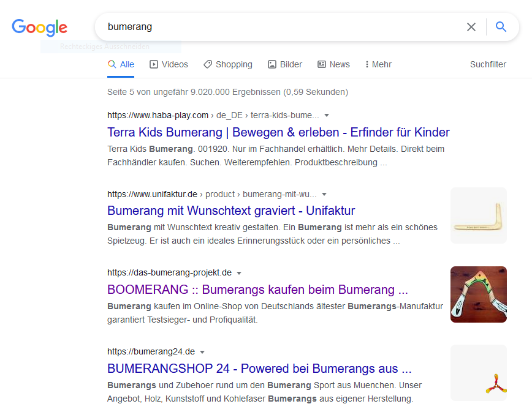532x412 pixels.
Task: Expand the haba-play.com result dropdown arrow
Action: coord(327,115)
